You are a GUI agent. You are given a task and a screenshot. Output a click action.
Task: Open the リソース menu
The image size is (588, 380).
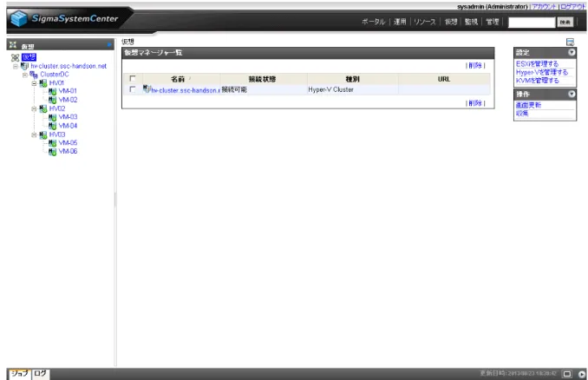click(x=425, y=22)
